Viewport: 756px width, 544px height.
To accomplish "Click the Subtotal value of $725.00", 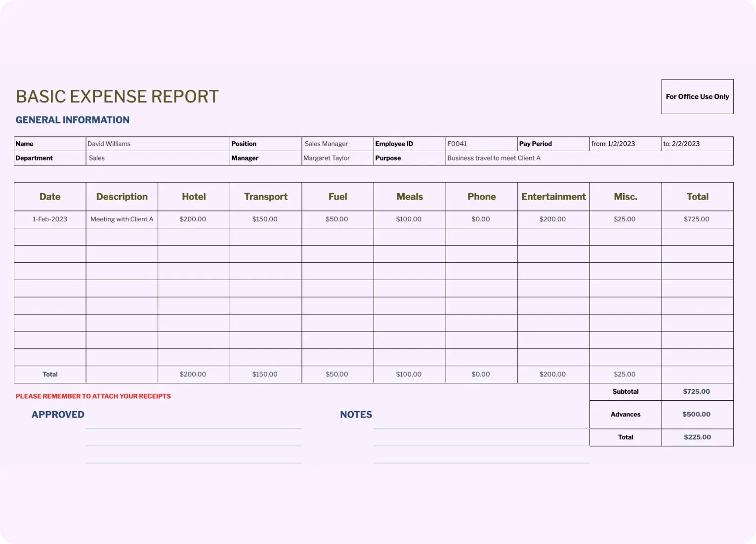I will (x=697, y=391).
